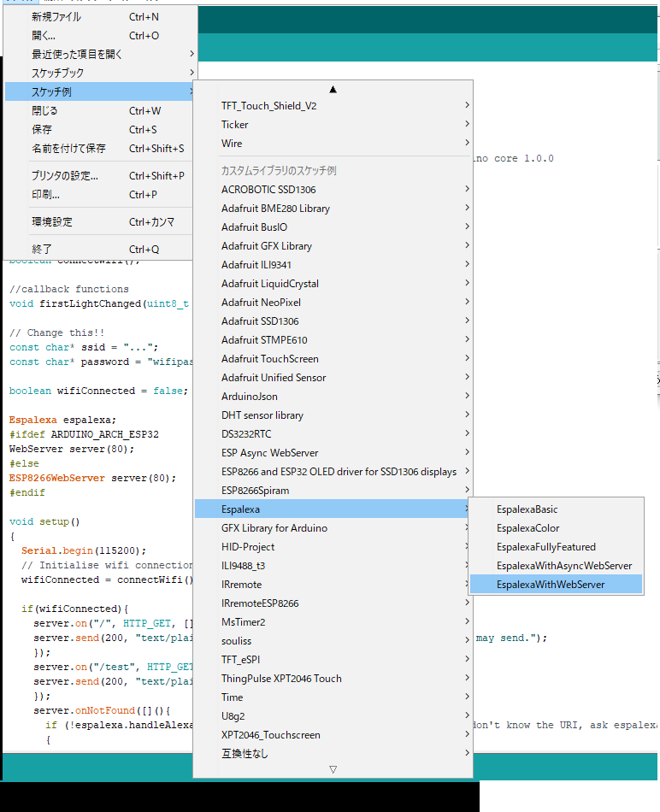Expand Adafruit LiquidCrystal examples
Screen dimensions: 660x812
click(x=333, y=284)
